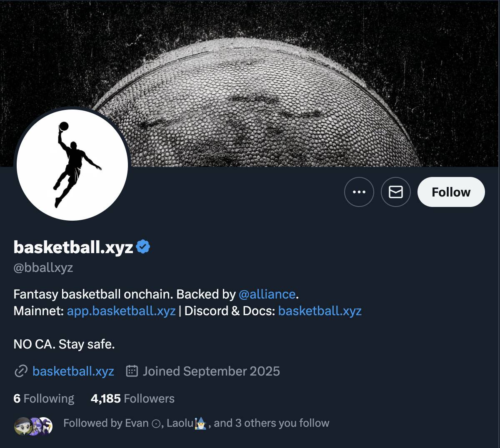Open the 'Followed by Evan, Laolu' list

pyautogui.click(x=196, y=423)
